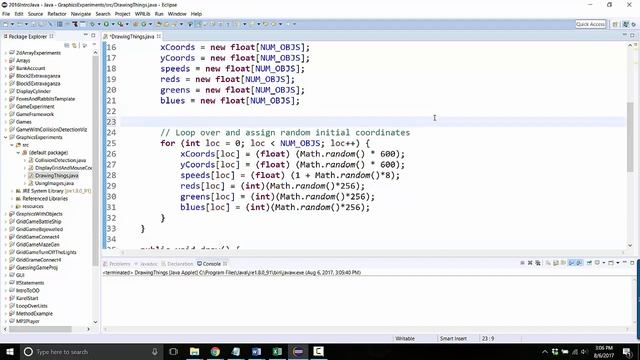Open the WPILib menu
Screen dimensions: 640x360
[x=142, y=14]
